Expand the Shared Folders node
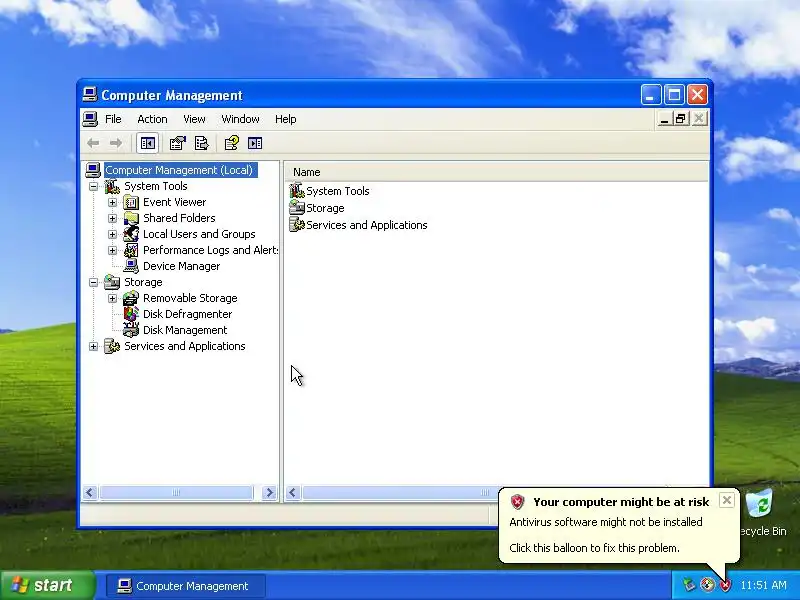800x600 pixels. (112, 218)
